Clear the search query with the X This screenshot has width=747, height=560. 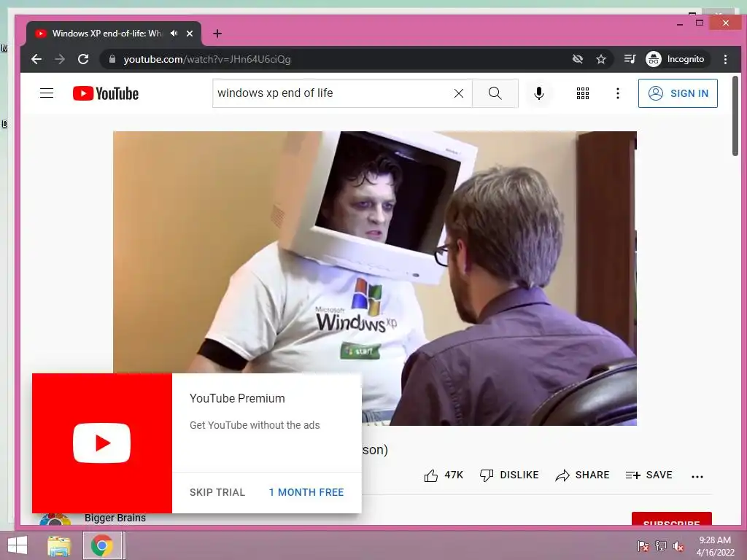point(459,93)
